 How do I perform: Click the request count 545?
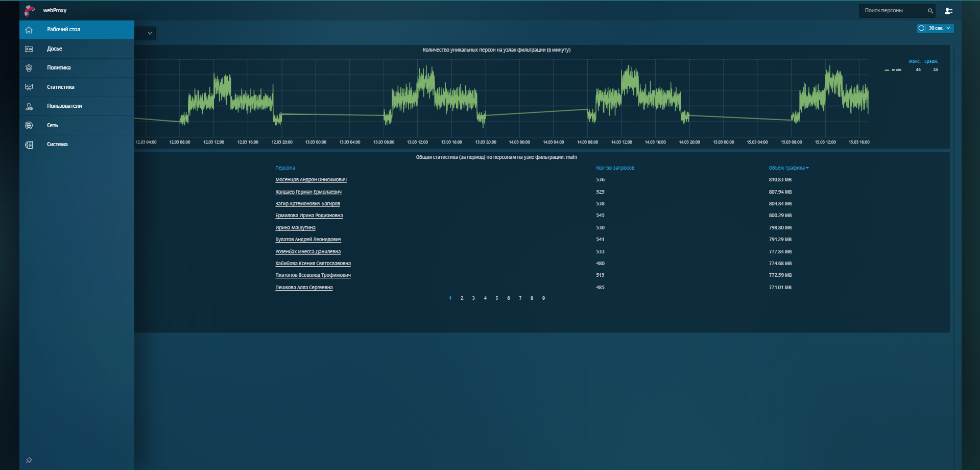(600, 216)
